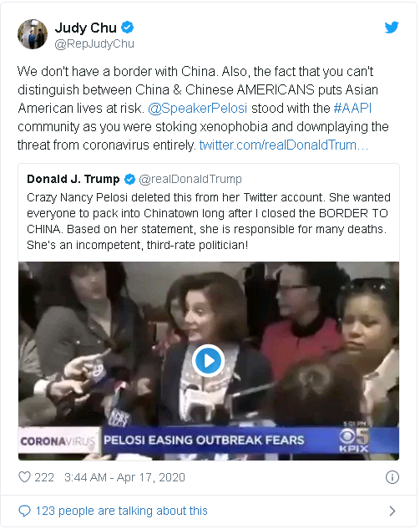Open tweet info circle icon
Image resolution: width=420 pixels, height=529 pixels.
(392, 477)
